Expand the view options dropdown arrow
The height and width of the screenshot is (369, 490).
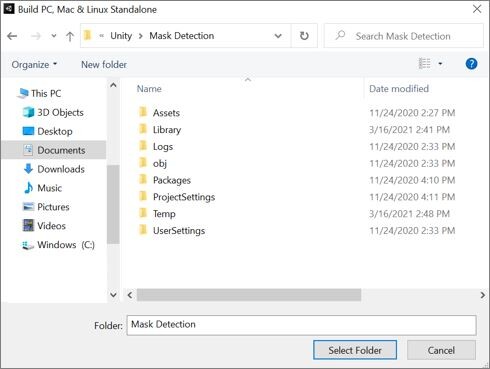pyautogui.click(x=440, y=63)
